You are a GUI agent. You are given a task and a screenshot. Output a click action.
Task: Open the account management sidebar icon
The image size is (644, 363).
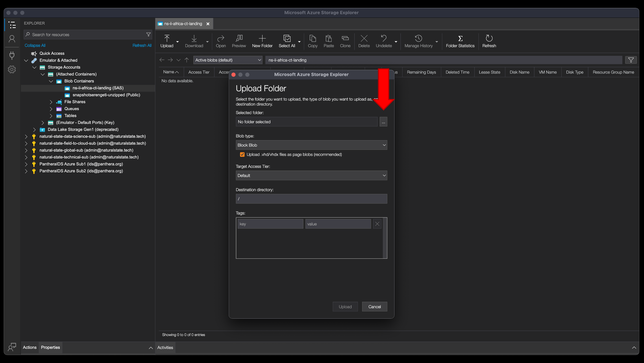[12, 39]
